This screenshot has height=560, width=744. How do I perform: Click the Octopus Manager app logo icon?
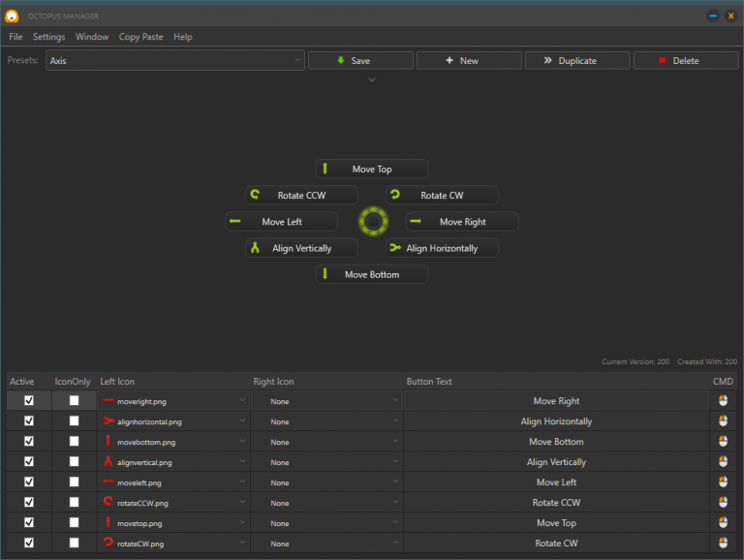tap(13, 16)
